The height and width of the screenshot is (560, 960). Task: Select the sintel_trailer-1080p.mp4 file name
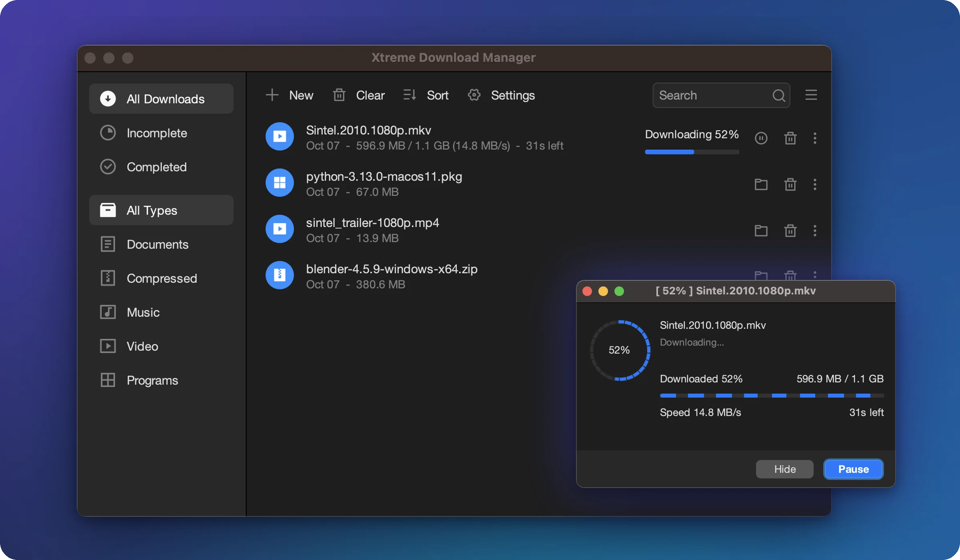point(372,223)
